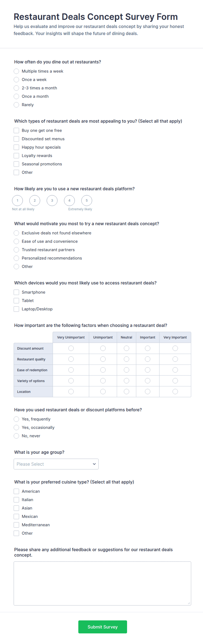Choose "Yes, occasionally" for past platform use
This screenshot has height=644, width=203.
pos(16,428)
